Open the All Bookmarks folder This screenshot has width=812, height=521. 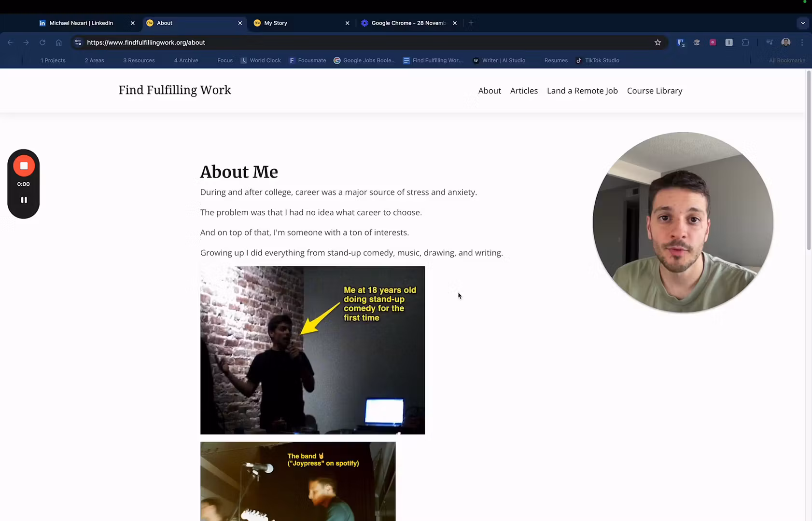[x=787, y=60]
